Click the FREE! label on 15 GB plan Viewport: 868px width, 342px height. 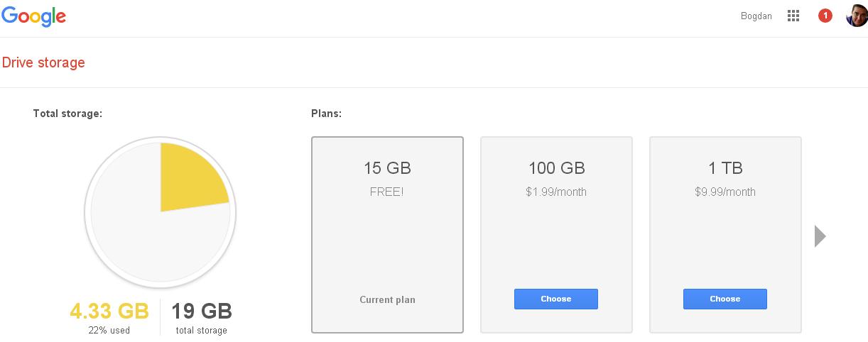(x=387, y=192)
